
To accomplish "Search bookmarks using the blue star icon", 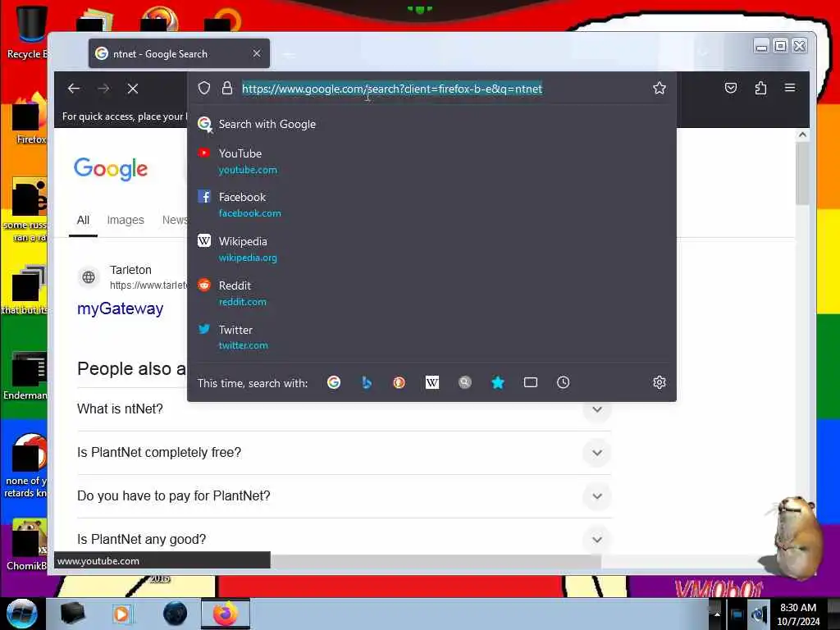I will tap(498, 382).
